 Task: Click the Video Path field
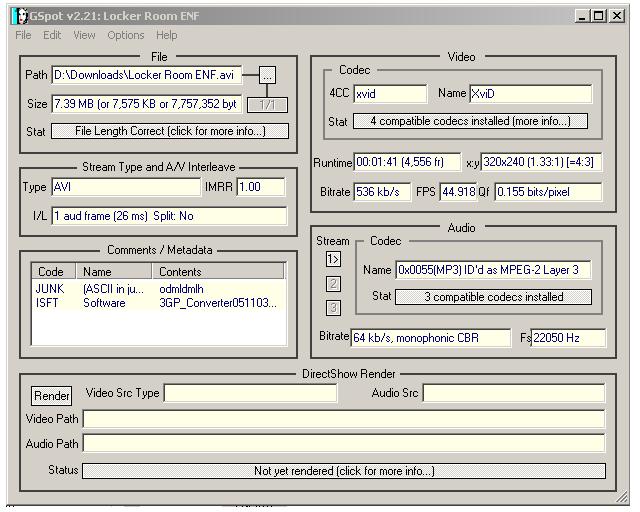[344, 419]
